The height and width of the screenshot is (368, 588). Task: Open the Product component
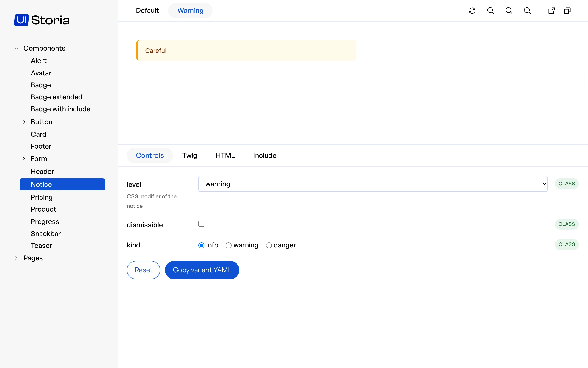point(43,209)
